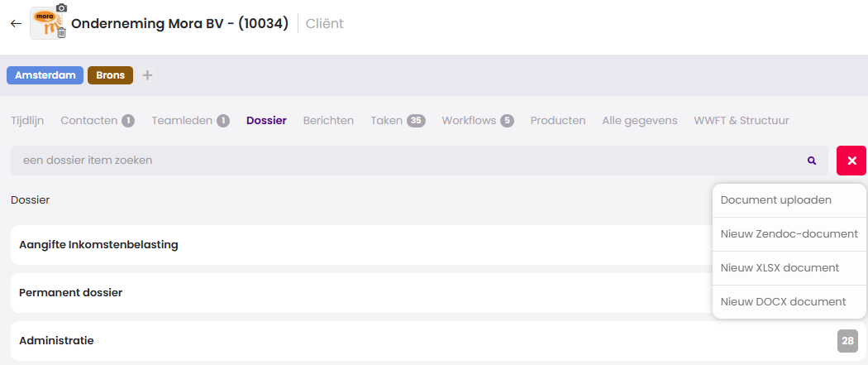Click the back arrow icon
Viewport: 868px width, 365px height.
[x=16, y=23]
